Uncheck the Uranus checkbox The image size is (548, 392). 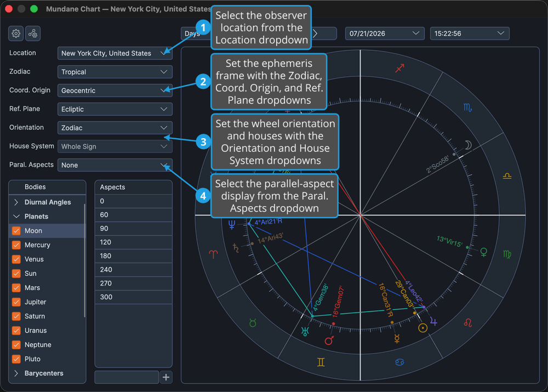16,331
